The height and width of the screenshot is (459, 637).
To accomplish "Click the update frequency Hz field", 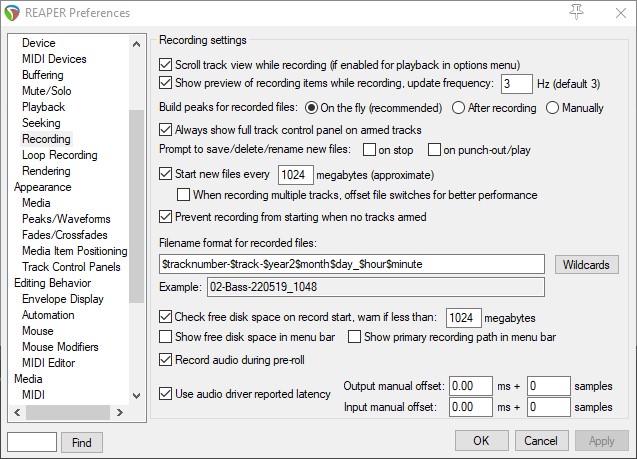I will [x=516, y=84].
